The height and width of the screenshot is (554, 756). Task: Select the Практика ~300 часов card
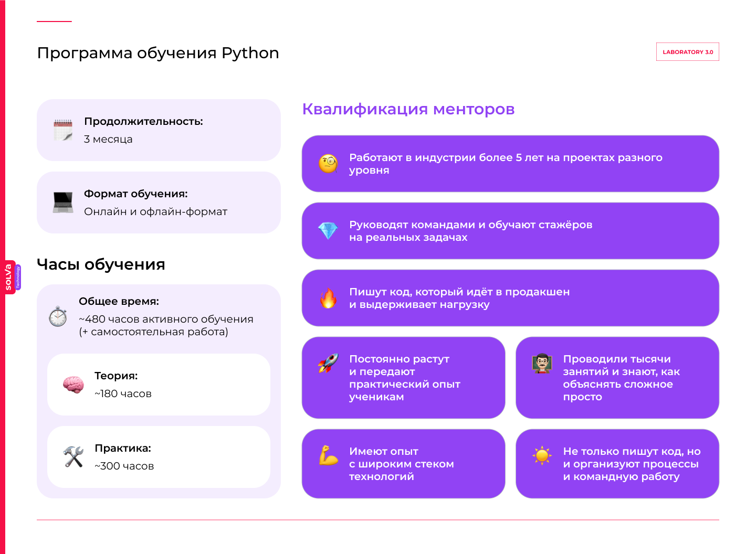[x=159, y=457]
